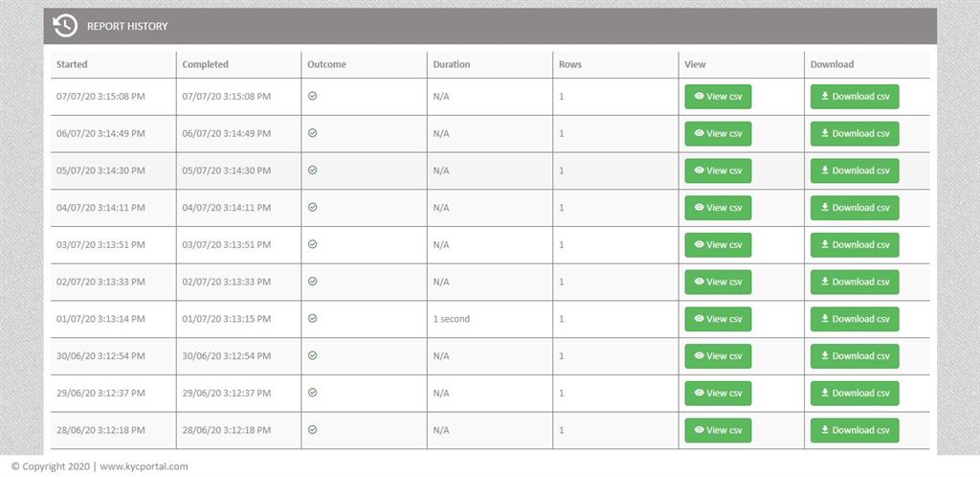The width and height of the screenshot is (980, 477).
Task: Click outcome checkmark icon for 28/06/20 report
Action: point(312,430)
